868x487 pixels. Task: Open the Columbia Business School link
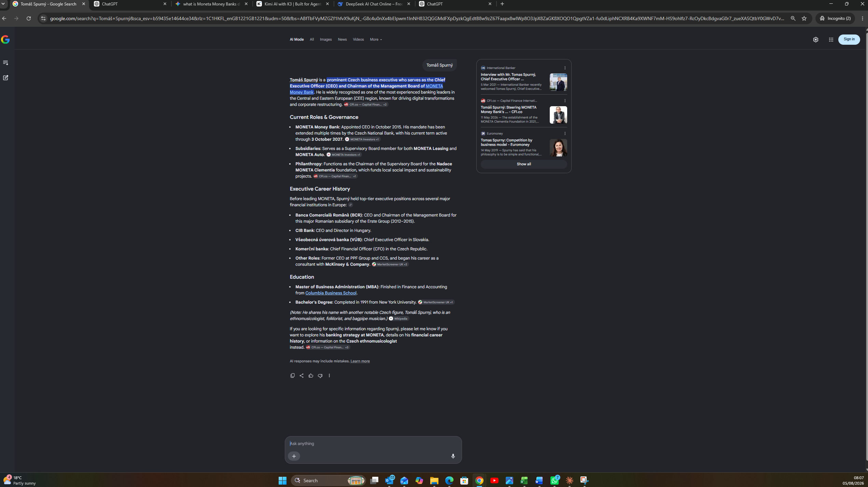pyautogui.click(x=331, y=293)
